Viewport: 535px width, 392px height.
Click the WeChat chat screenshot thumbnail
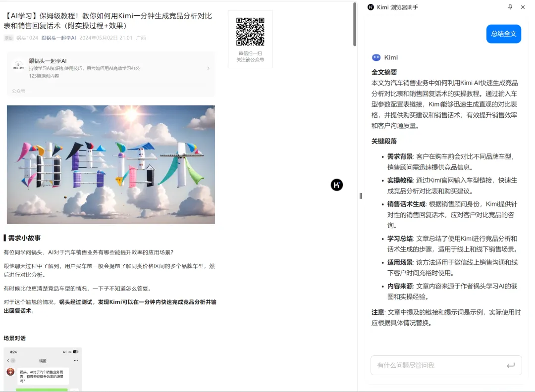point(43,369)
